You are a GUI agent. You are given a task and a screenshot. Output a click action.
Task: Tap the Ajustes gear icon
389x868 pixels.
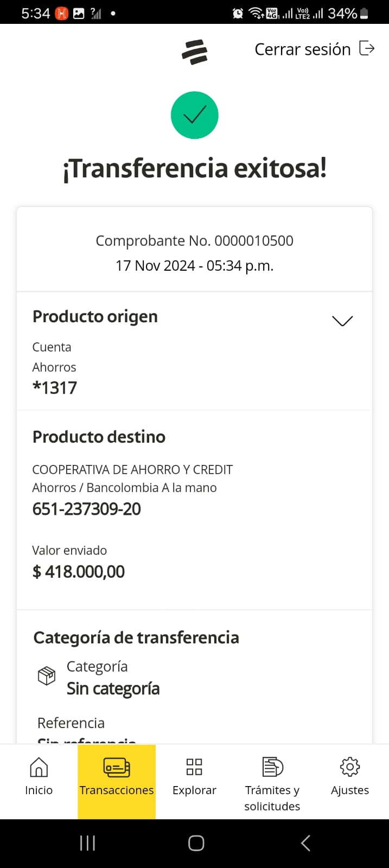tap(350, 767)
